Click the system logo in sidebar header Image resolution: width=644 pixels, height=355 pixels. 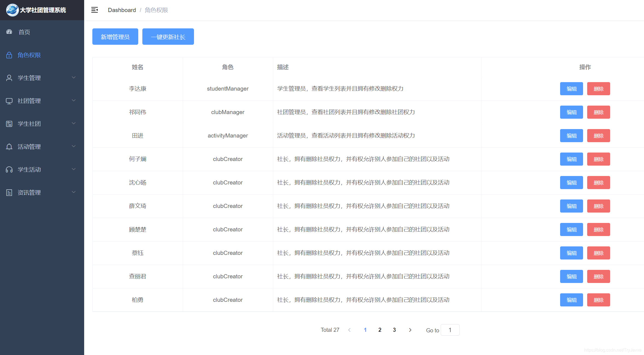12,10
